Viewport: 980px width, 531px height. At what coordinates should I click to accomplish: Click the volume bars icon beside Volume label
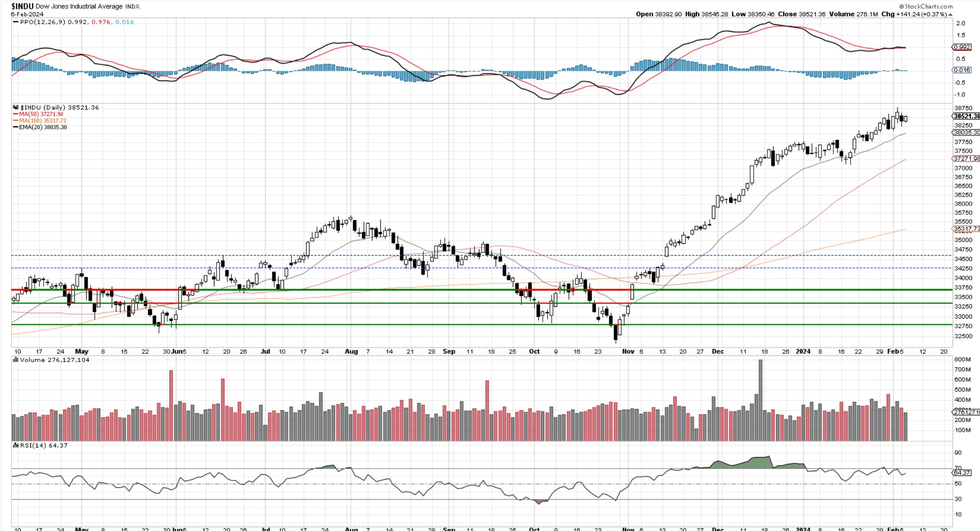pyautogui.click(x=16, y=360)
